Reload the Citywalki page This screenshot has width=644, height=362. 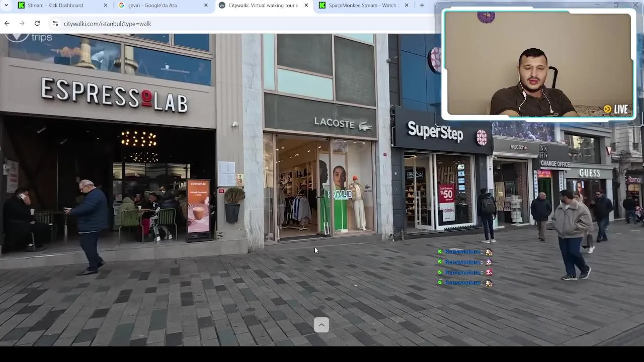click(37, 23)
